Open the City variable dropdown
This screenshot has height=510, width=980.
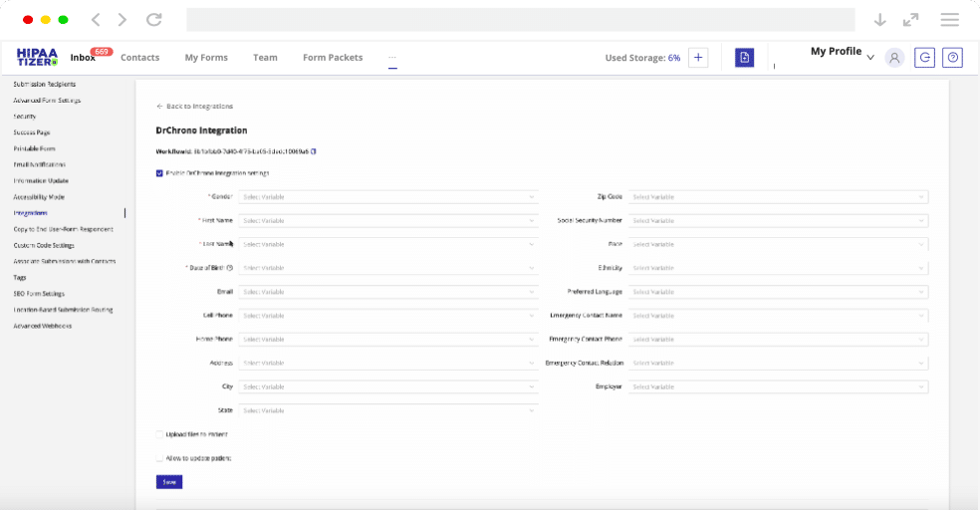point(388,386)
